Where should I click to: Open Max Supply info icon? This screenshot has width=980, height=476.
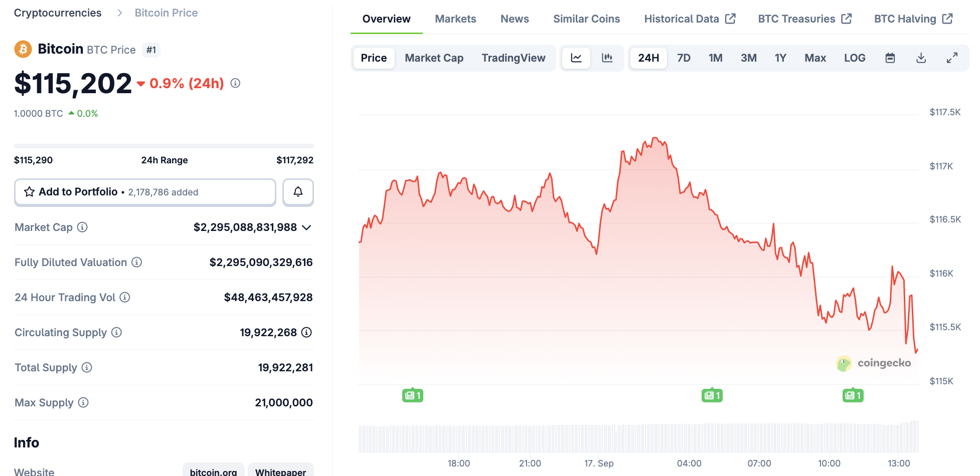click(83, 402)
